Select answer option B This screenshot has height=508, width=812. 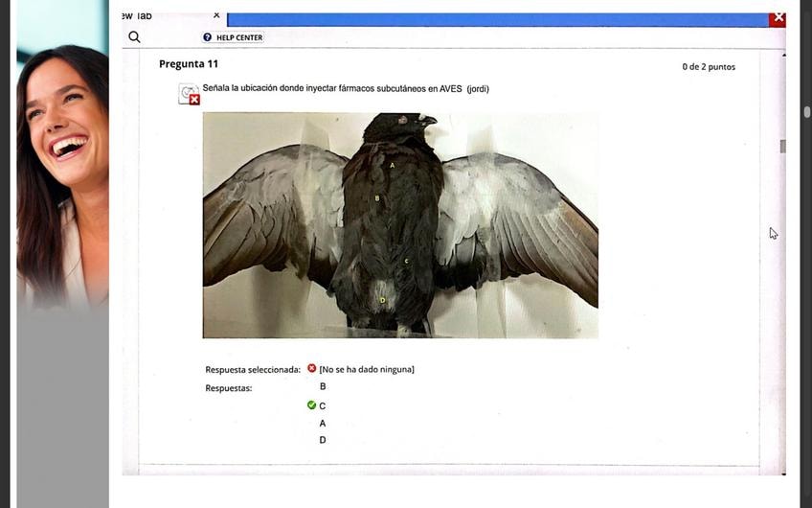[323, 386]
